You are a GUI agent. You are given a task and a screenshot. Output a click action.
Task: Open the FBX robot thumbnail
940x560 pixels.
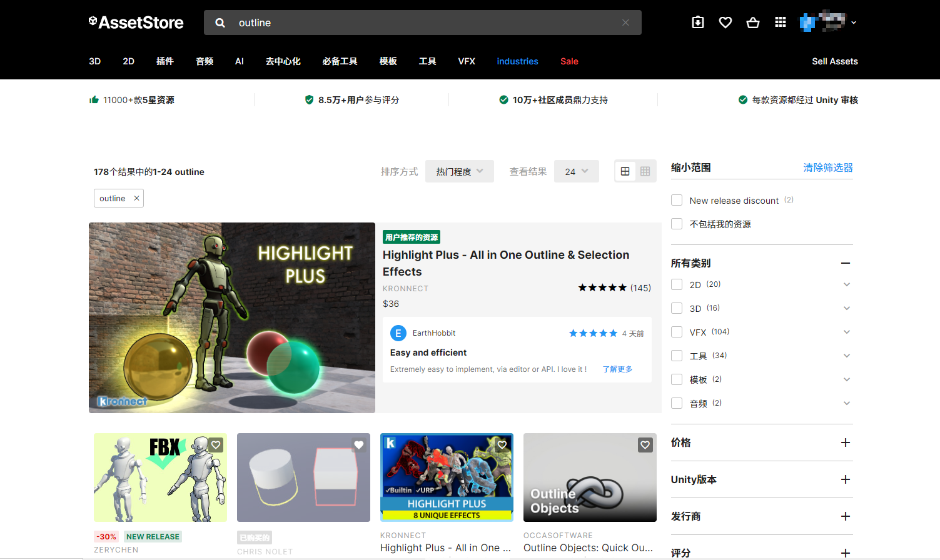click(x=161, y=477)
